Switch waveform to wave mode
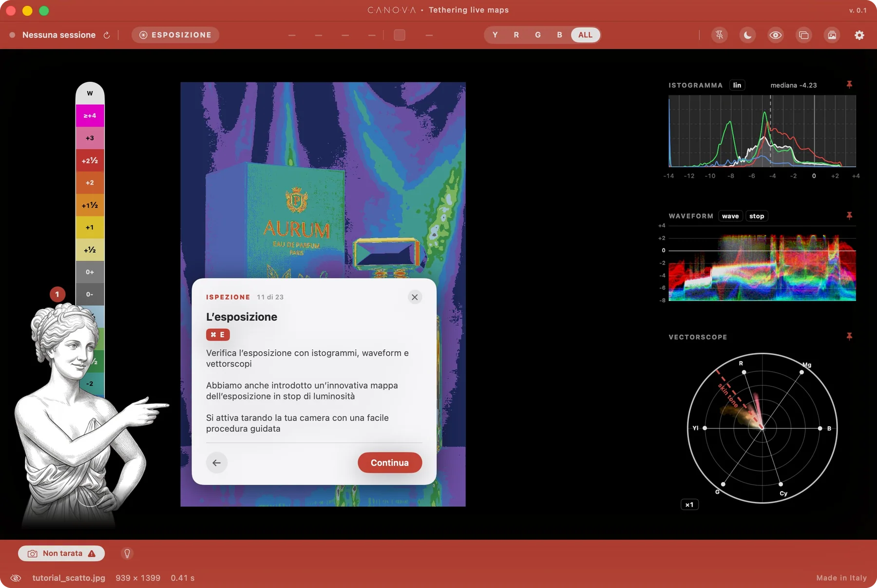 pos(730,216)
